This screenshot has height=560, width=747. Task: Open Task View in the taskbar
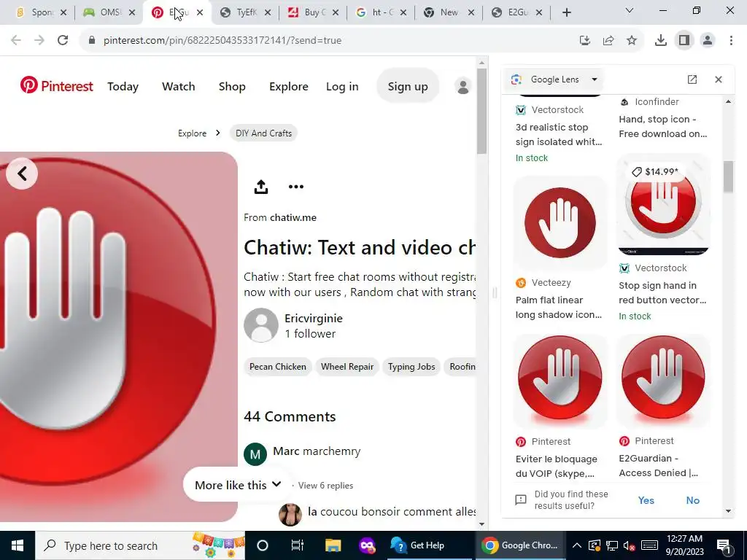click(x=298, y=545)
